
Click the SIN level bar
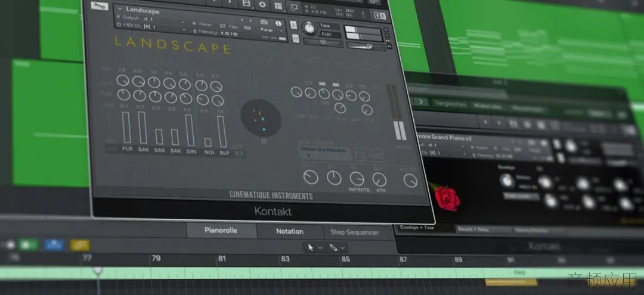click(190, 130)
